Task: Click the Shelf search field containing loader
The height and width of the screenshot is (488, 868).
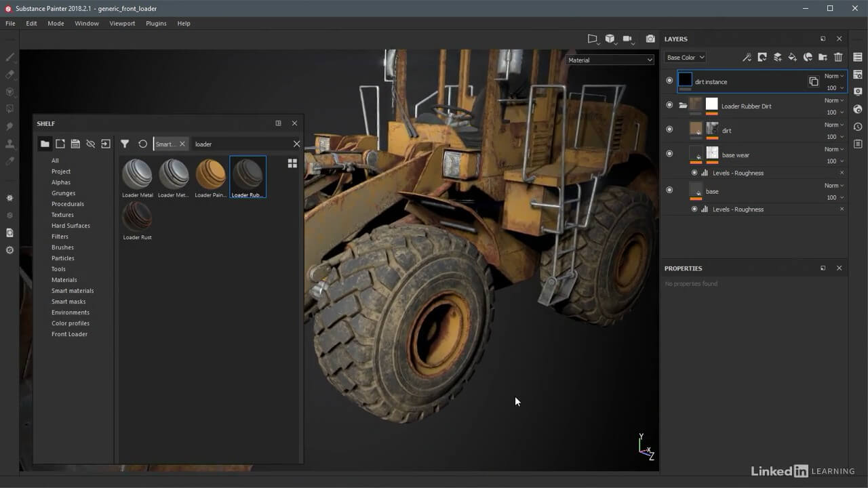Action: [x=241, y=144]
